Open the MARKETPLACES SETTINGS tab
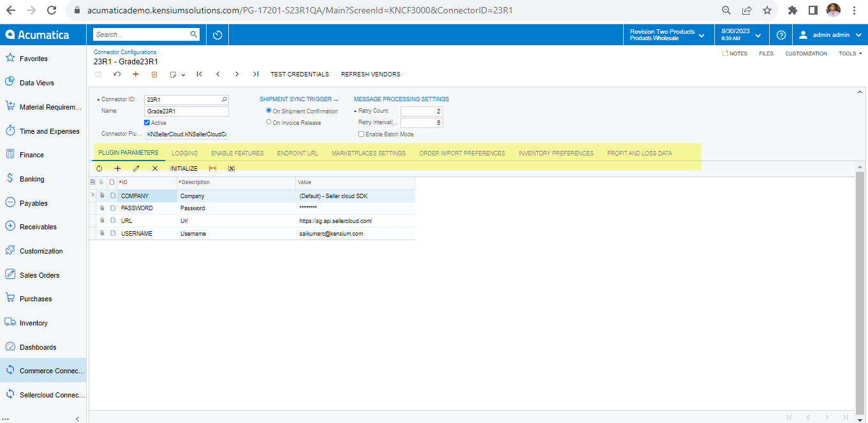The width and height of the screenshot is (868, 423). (x=369, y=153)
